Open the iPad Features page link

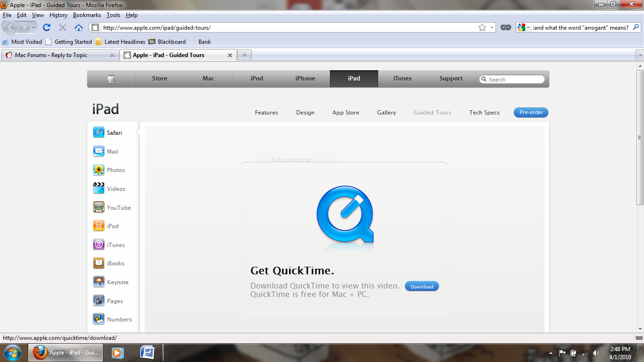click(266, 113)
